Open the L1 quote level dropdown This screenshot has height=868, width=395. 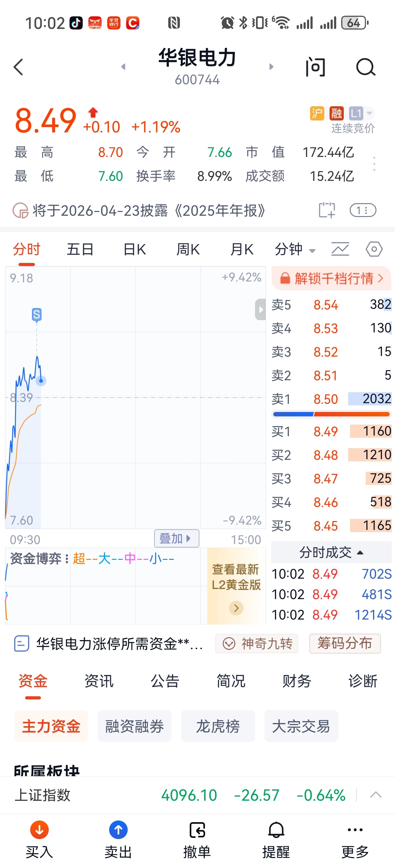361,113
